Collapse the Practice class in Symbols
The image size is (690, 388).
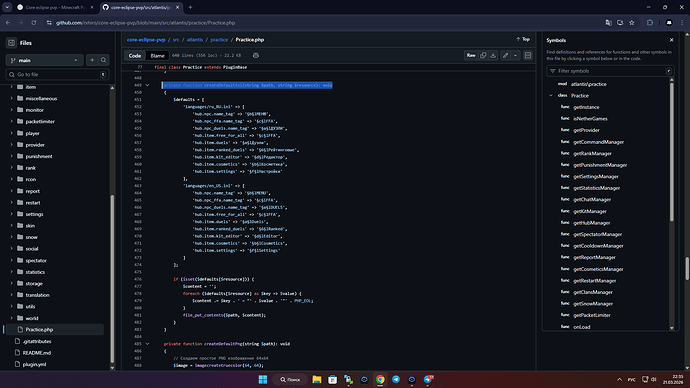click(x=551, y=95)
